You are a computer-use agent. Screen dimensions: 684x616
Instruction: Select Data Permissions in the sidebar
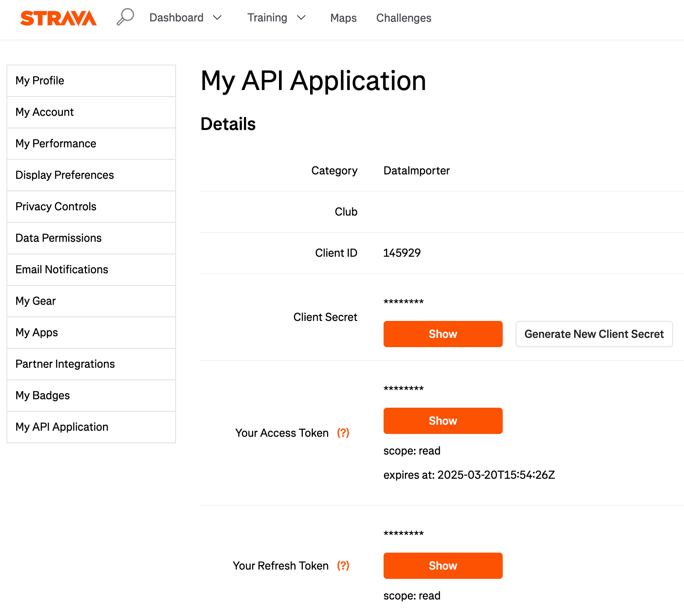point(91,238)
